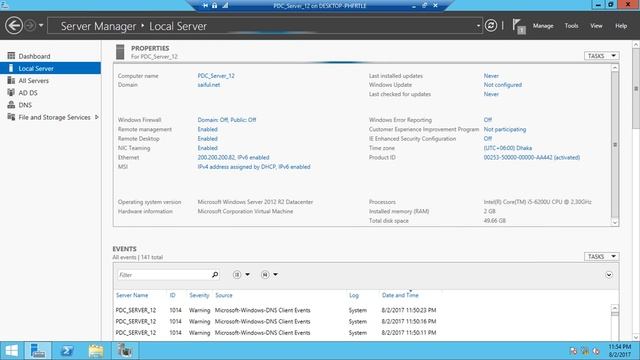
Task: Click MSI IPv4 address assigned by DHCP link
Action: (x=254, y=167)
